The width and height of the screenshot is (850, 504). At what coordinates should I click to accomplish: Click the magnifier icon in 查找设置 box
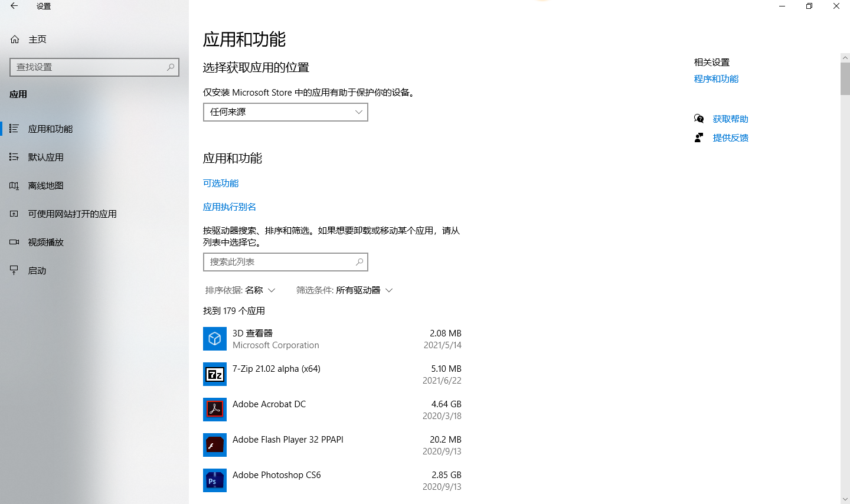click(x=171, y=67)
